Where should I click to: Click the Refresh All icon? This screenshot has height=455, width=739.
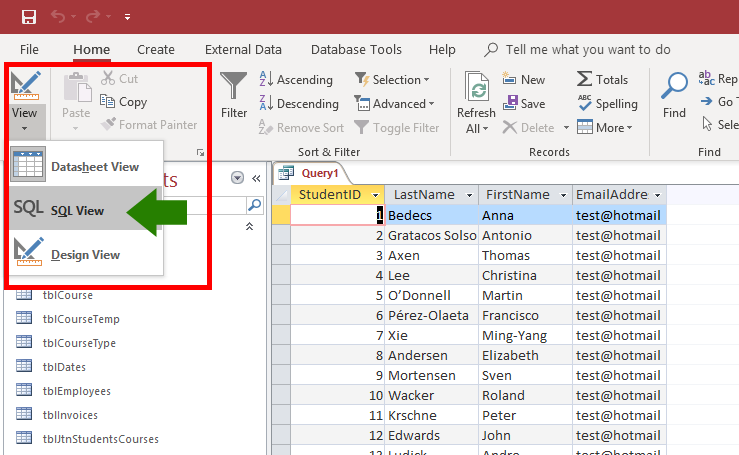[476, 87]
